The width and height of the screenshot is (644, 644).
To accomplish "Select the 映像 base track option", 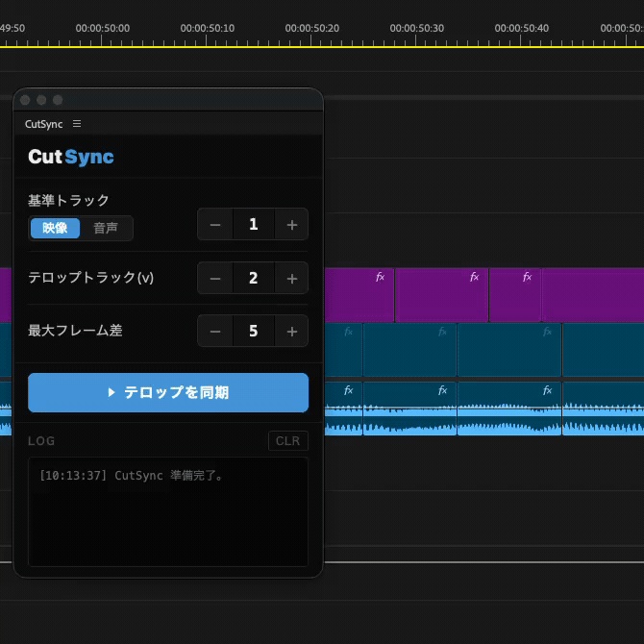I will click(55, 228).
